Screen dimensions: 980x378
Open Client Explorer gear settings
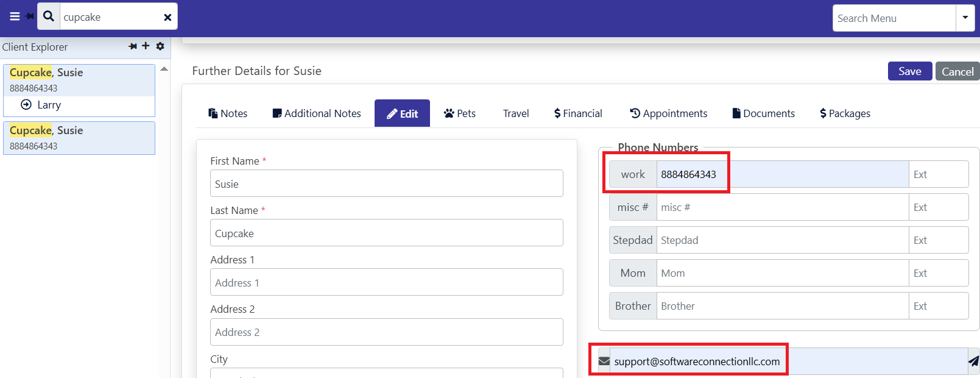(160, 46)
